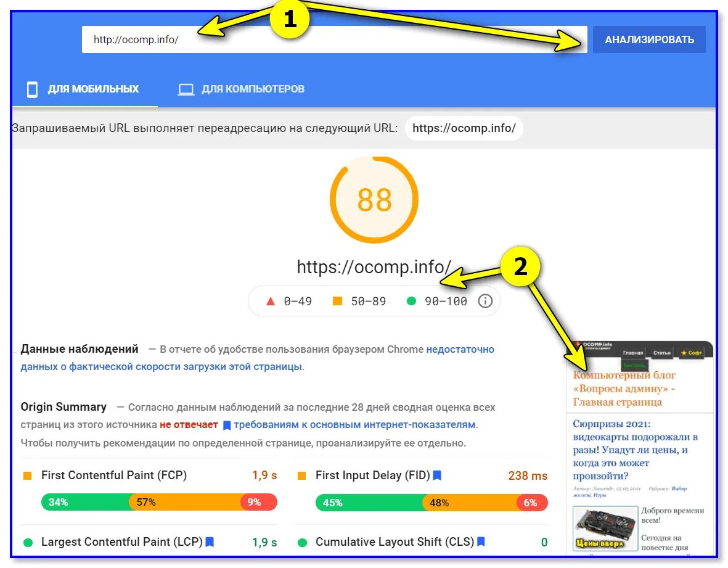
Task: Click the FID bar's red 6% segment
Action: point(533,503)
